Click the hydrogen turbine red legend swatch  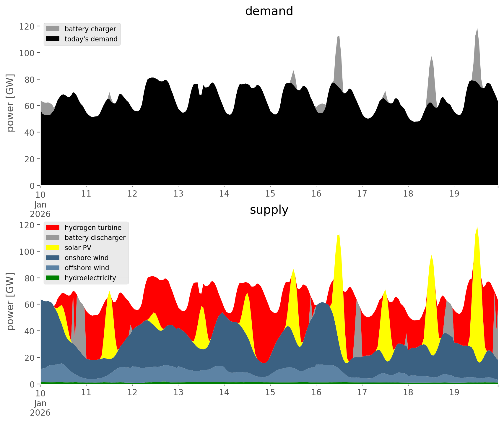pos(53,228)
